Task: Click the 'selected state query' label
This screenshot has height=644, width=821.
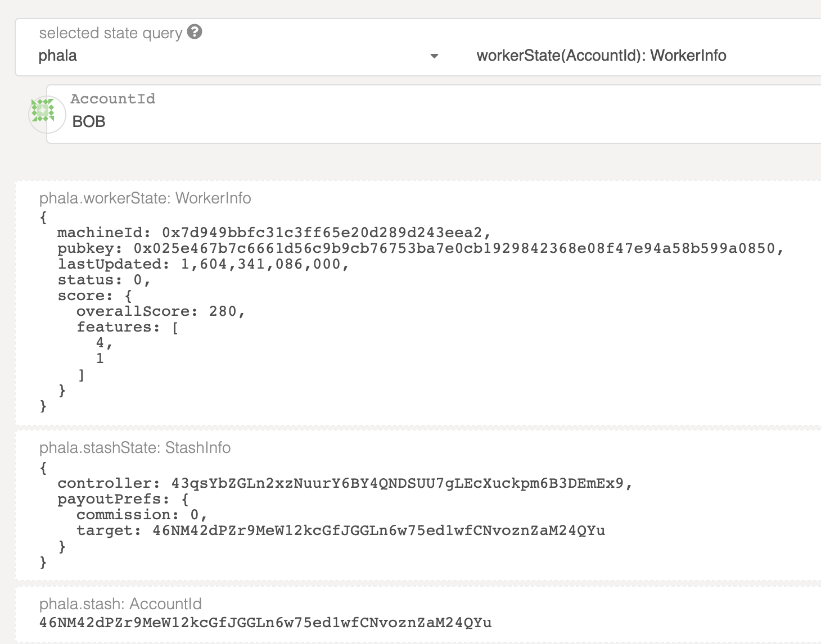Action: (111, 33)
